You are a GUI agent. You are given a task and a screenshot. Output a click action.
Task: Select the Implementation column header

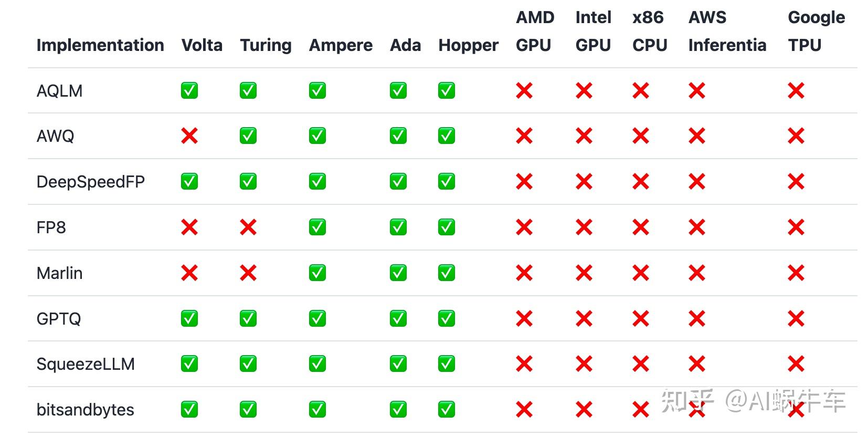(x=100, y=45)
